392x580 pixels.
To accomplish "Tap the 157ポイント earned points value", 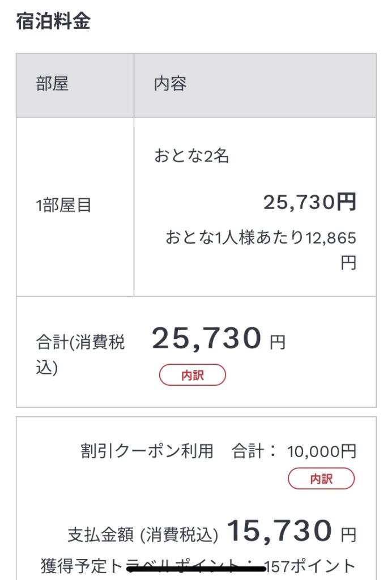I will (313, 566).
